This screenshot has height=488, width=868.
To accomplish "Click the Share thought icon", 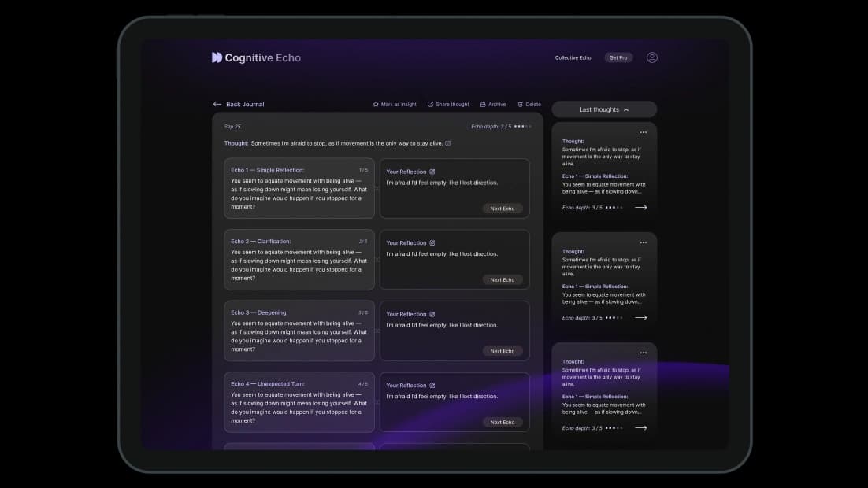I will click(430, 104).
